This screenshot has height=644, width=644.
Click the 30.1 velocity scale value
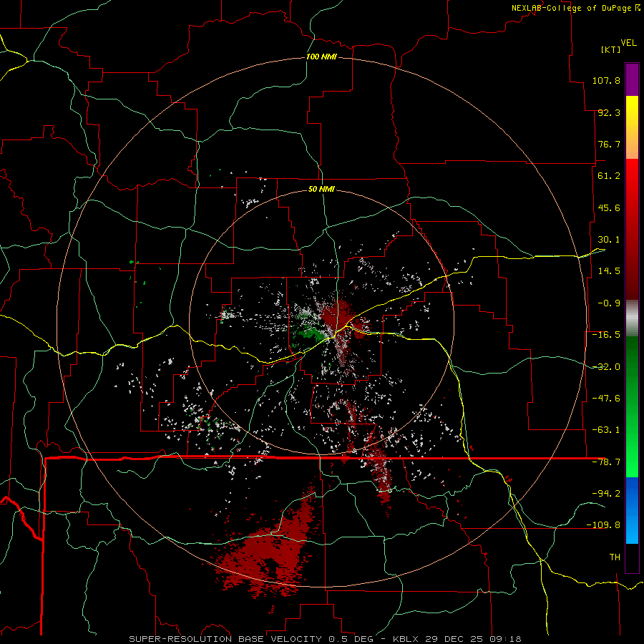click(x=609, y=240)
